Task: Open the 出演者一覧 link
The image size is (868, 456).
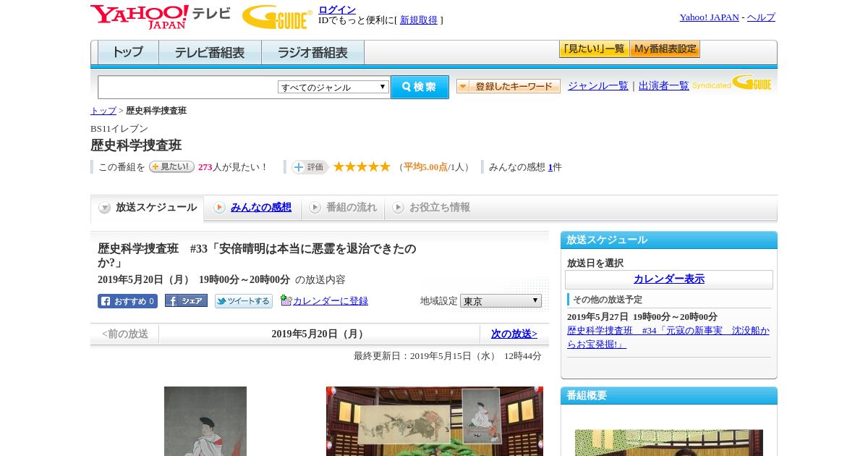Action: point(664,85)
